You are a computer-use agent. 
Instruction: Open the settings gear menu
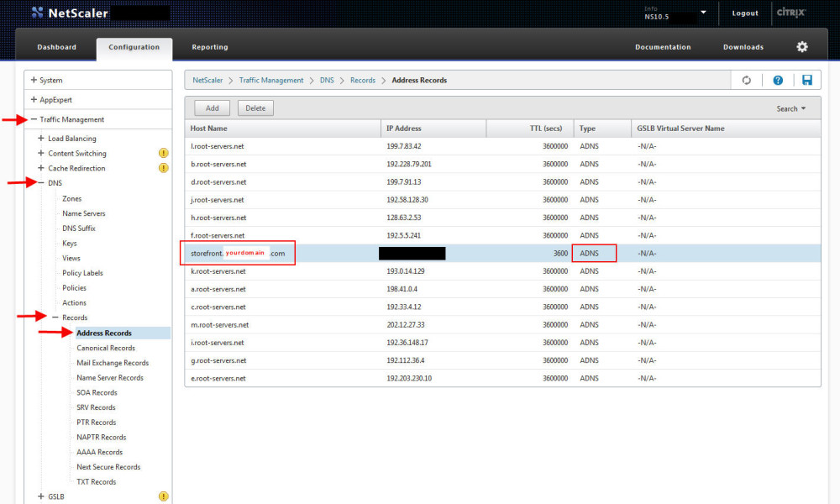pyautogui.click(x=801, y=46)
